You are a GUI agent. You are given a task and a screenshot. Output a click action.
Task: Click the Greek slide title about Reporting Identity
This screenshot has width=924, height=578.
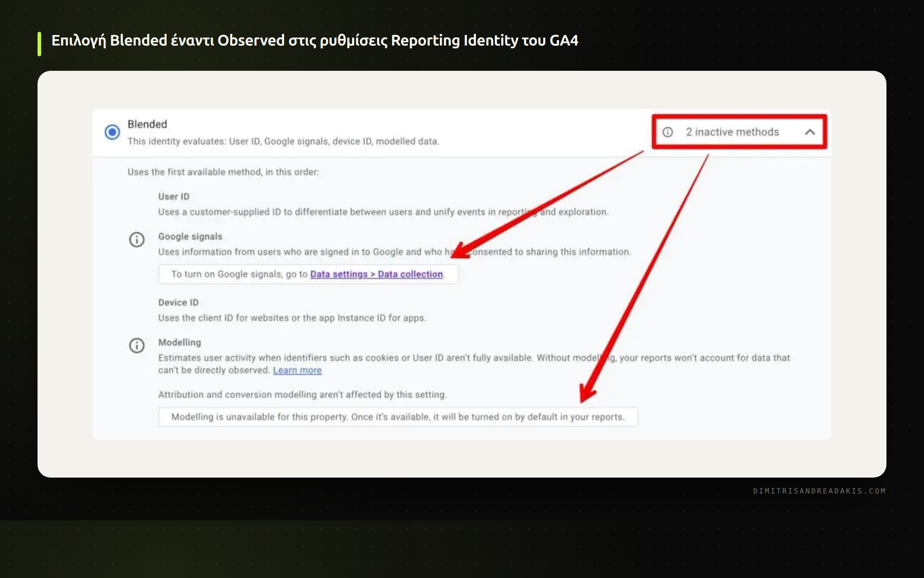tap(315, 40)
